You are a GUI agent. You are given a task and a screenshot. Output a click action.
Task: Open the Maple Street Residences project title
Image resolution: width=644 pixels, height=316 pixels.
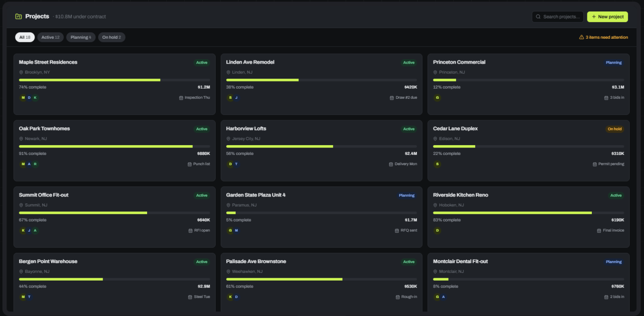pyautogui.click(x=48, y=62)
